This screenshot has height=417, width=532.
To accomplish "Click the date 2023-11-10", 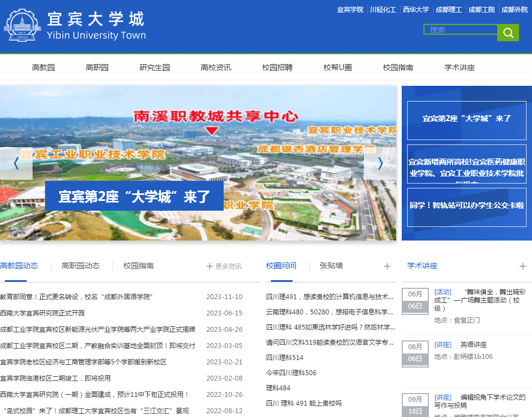I will (x=224, y=297).
